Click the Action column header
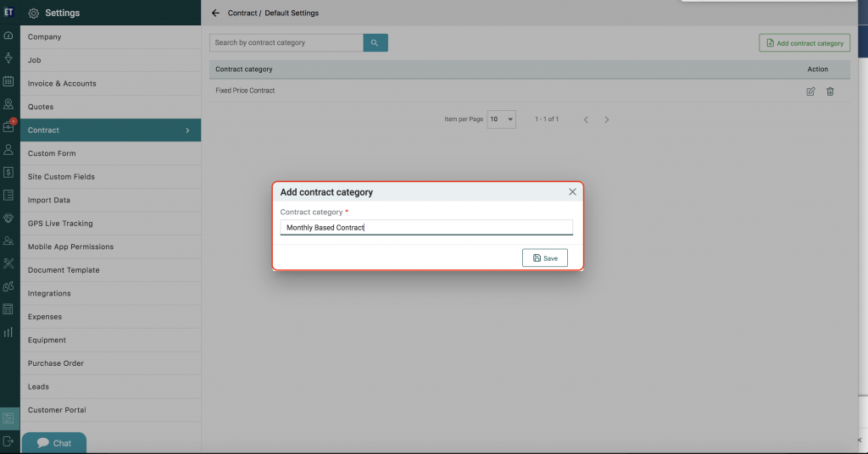Screen dimensions: 868x454 coord(818,69)
